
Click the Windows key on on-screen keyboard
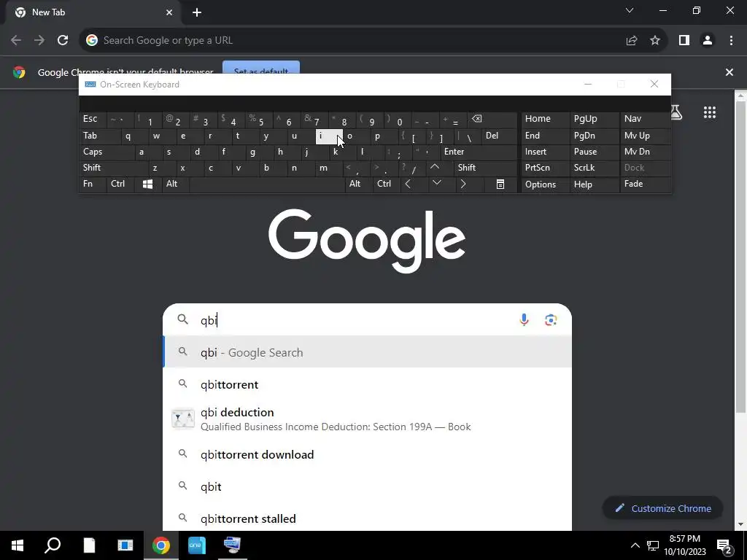147,184
